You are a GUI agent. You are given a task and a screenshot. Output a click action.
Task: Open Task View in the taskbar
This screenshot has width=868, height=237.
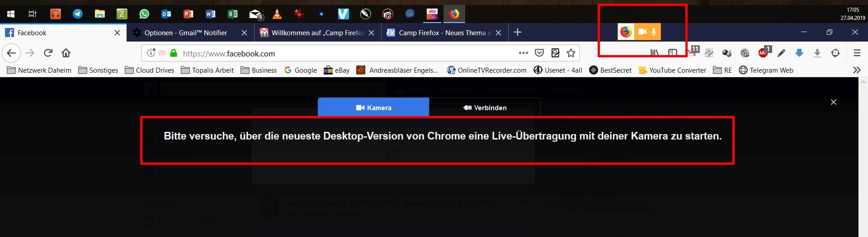coord(33,14)
